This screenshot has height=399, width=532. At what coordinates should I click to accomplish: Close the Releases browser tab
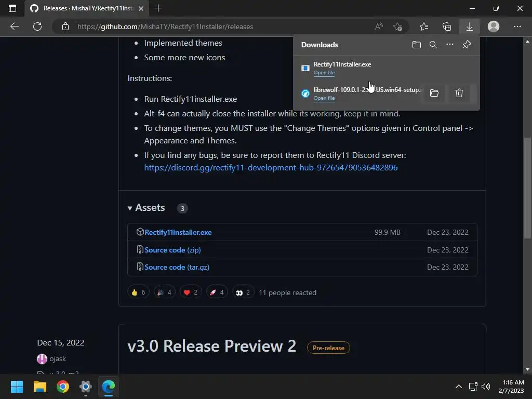click(x=141, y=8)
